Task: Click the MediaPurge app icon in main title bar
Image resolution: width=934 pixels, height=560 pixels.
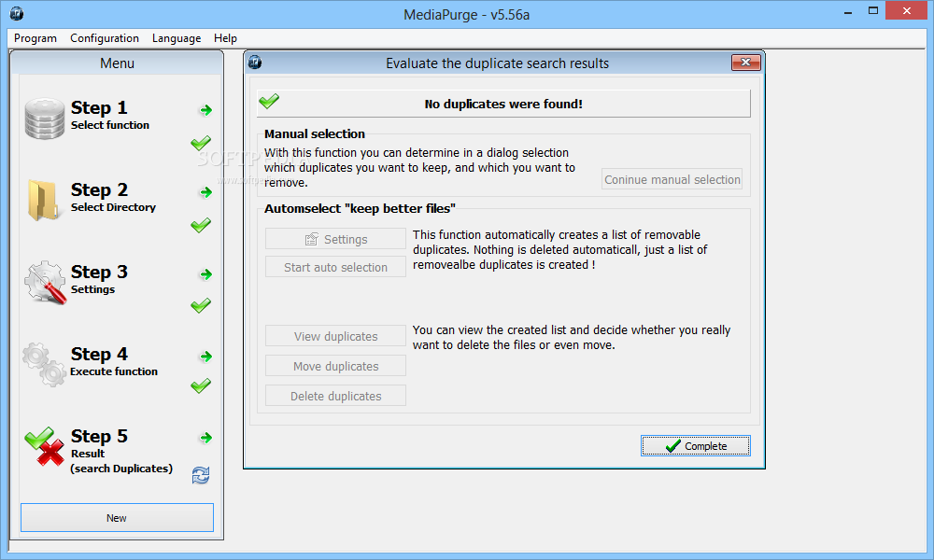Action: pyautogui.click(x=17, y=13)
